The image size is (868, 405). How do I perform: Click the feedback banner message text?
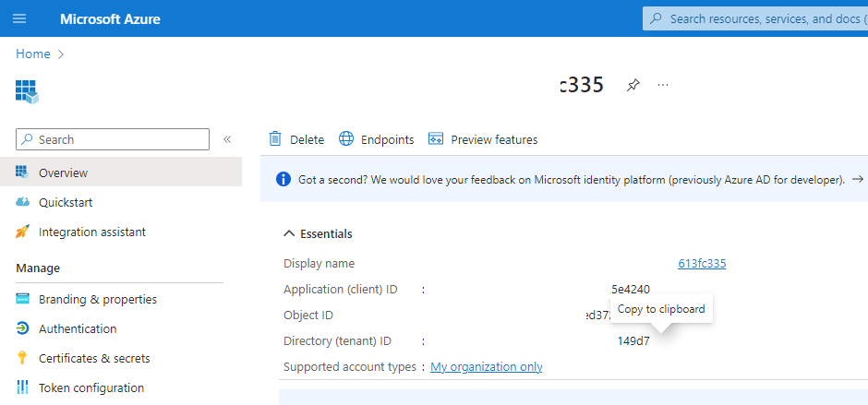(x=572, y=180)
